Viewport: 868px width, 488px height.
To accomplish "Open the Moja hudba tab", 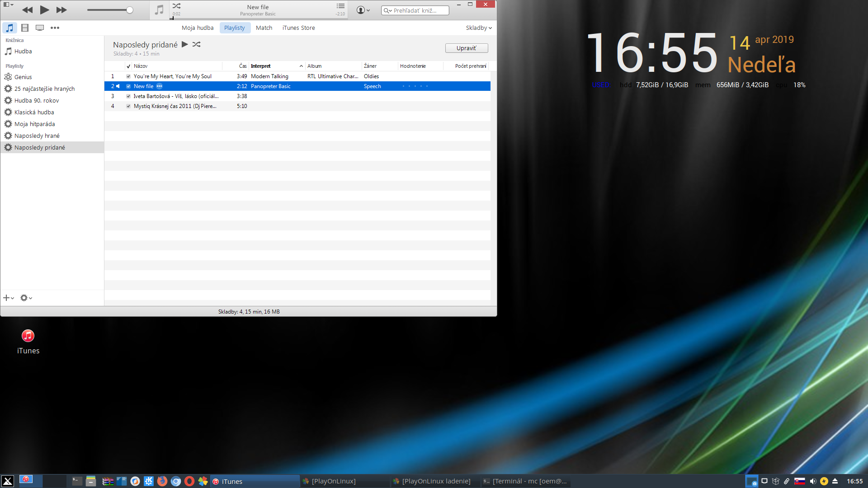I will [x=198, y=28].
